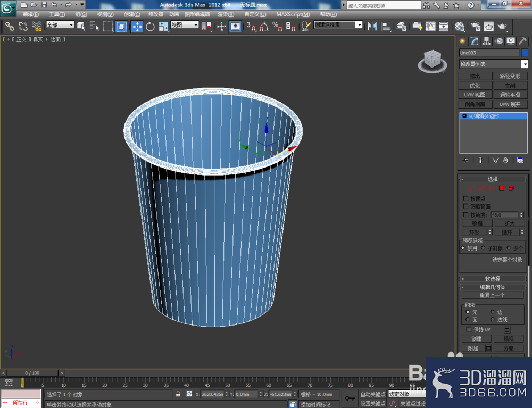Click Bind to Space Warp icon
Image resolution: width=532 pixels, height=408 pixels.
[x=36, y=26]
